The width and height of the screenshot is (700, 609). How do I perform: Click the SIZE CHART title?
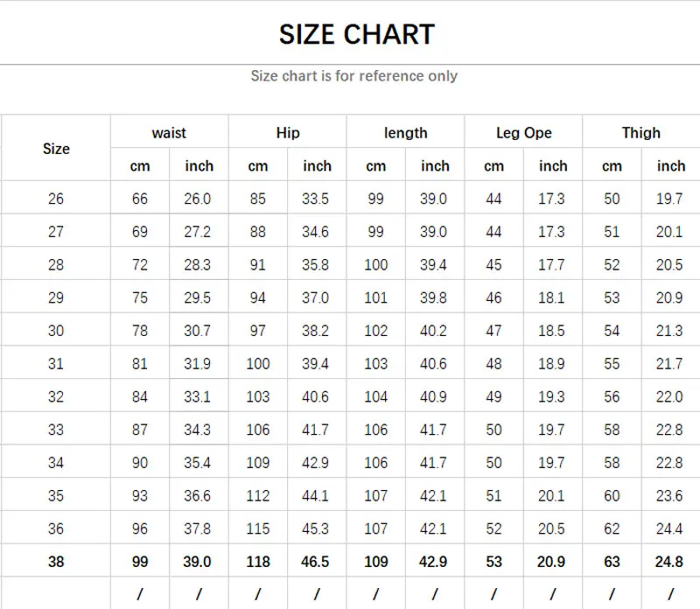(356, 33)
